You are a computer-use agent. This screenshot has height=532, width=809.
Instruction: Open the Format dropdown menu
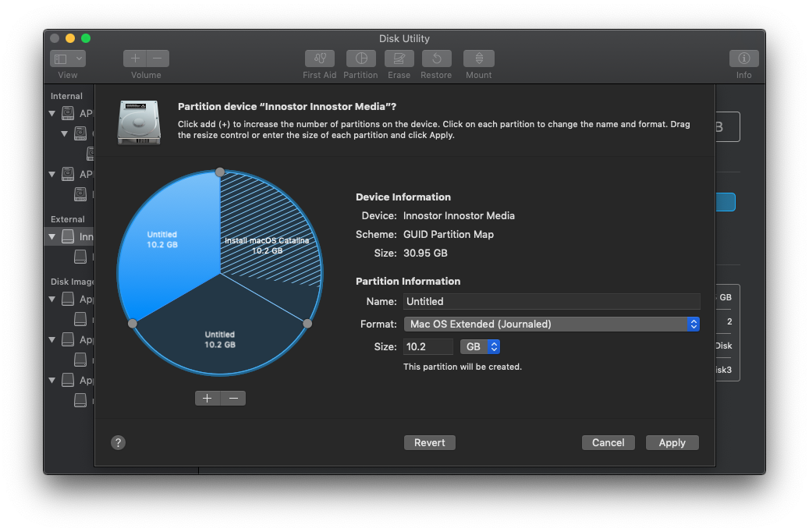point(551,324)
